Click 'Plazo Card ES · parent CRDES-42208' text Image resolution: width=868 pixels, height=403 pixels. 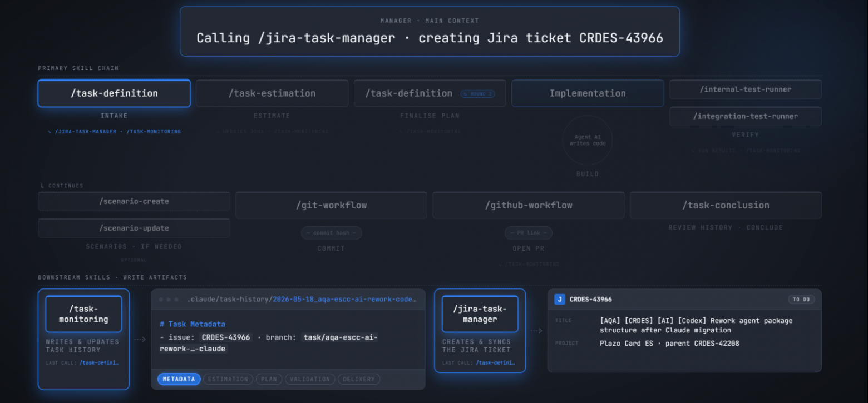(x=669, y=343)
